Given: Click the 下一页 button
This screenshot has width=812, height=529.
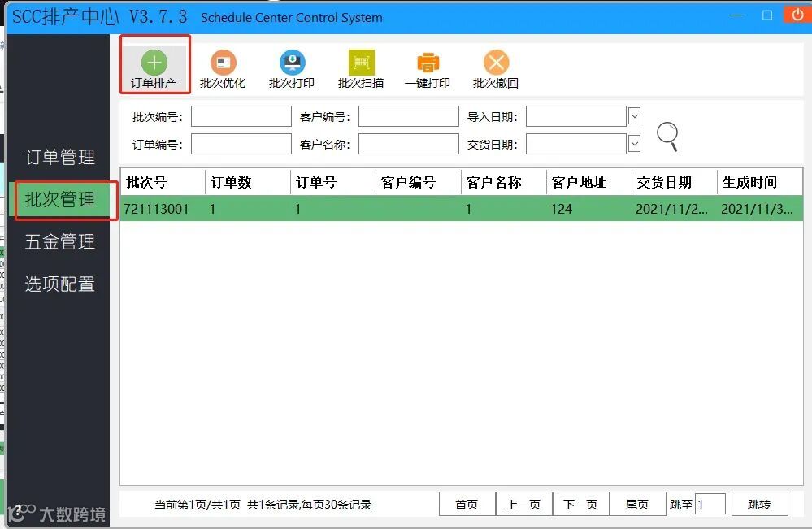Looking at the screenshot, I should (x=581, y=504).
